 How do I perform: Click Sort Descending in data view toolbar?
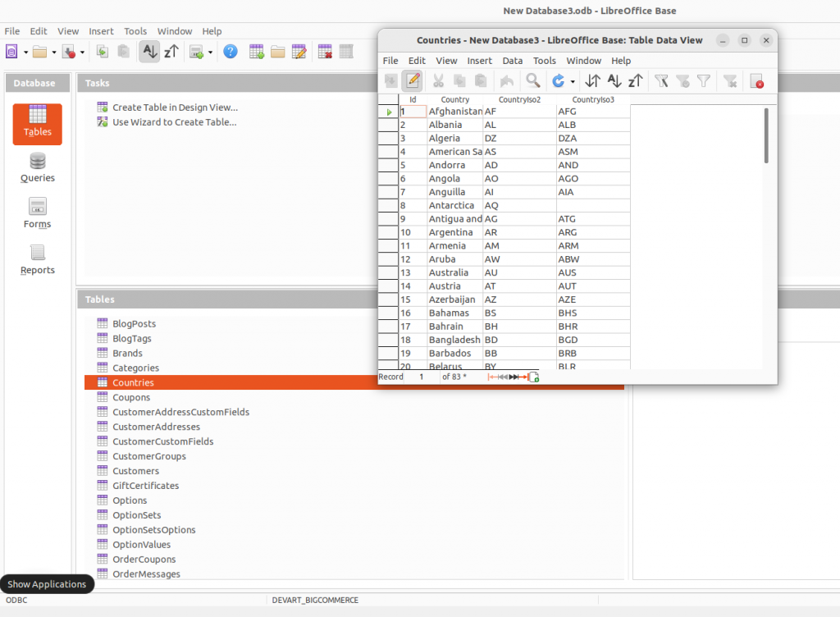click(x=636, y=81)
